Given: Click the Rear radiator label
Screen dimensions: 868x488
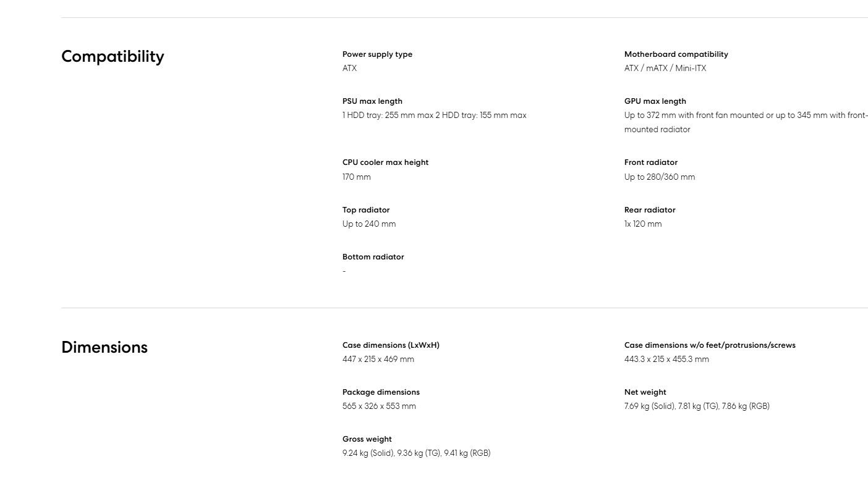Looking at the screenshot, I should 650,210.
